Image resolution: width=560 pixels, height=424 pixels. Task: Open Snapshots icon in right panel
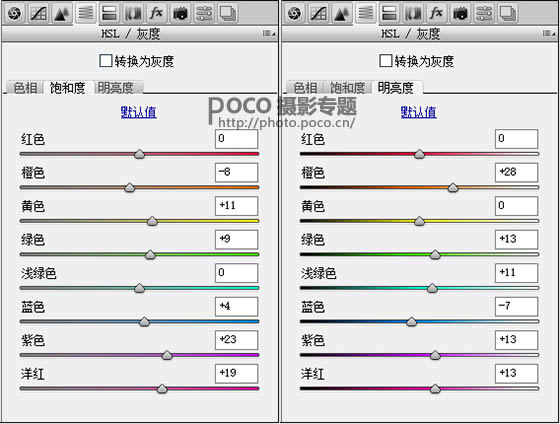(x=507, y=13)
